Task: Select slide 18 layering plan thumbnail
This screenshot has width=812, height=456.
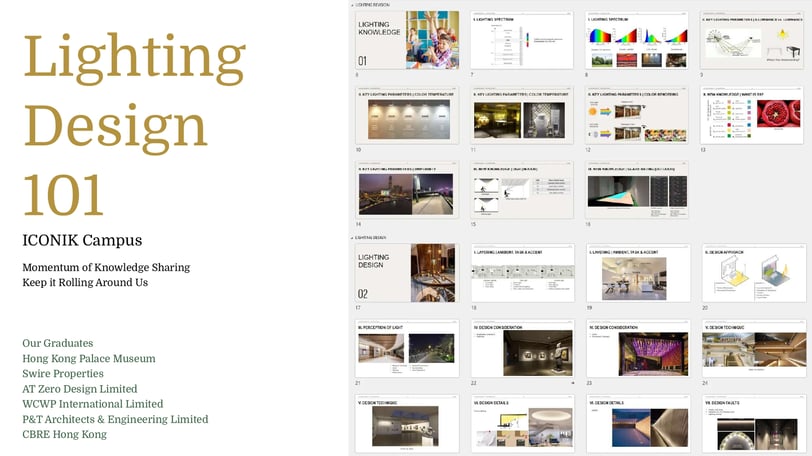Action: (x=523, y=273)
